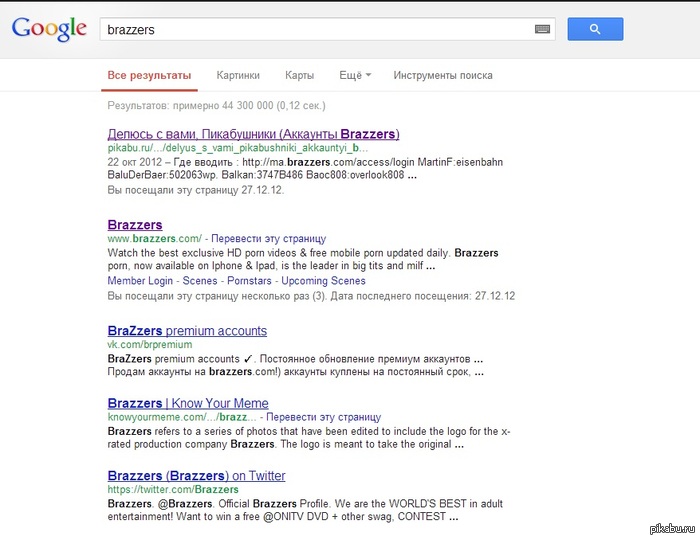Switch to the Карты tab
700x540 pixels.
(300, 75)
